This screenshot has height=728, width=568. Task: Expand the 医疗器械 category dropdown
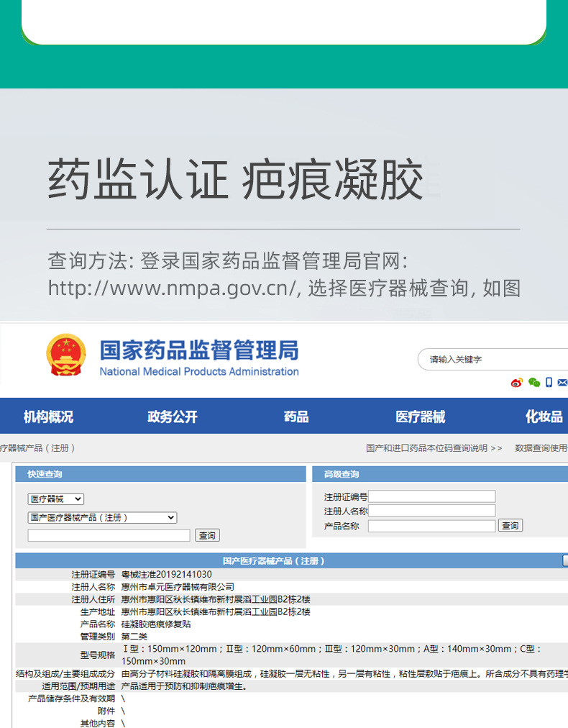pos(55,499)
